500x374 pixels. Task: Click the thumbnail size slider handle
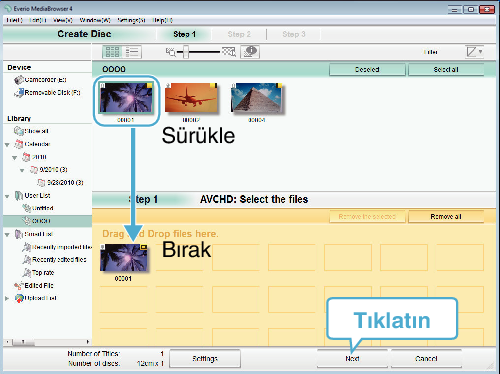click(x=186, y=52)
